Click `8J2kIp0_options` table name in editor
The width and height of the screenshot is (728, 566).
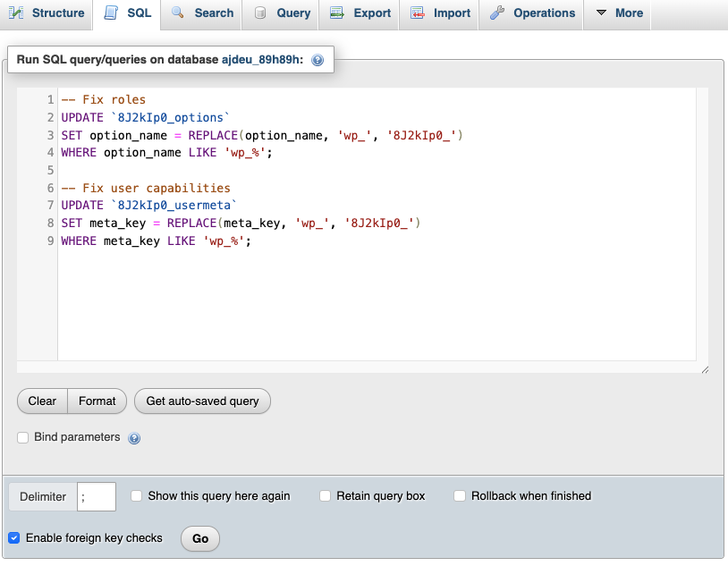171,117
